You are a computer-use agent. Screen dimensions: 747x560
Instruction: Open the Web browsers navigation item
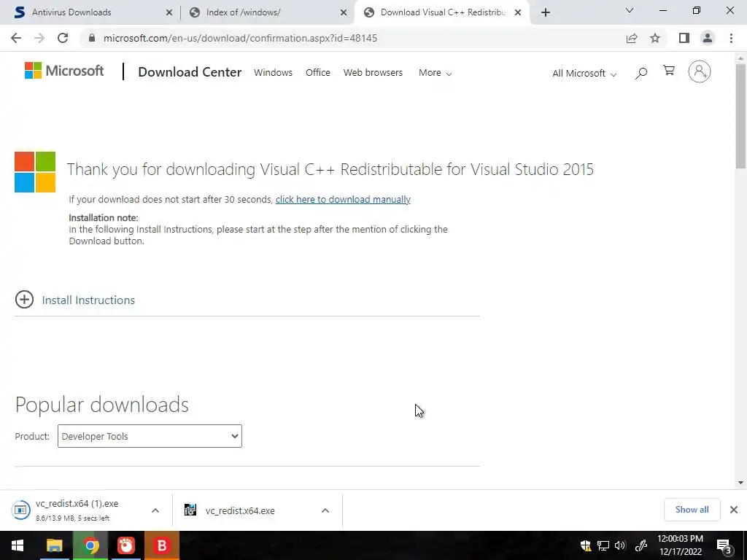point(373,73)
